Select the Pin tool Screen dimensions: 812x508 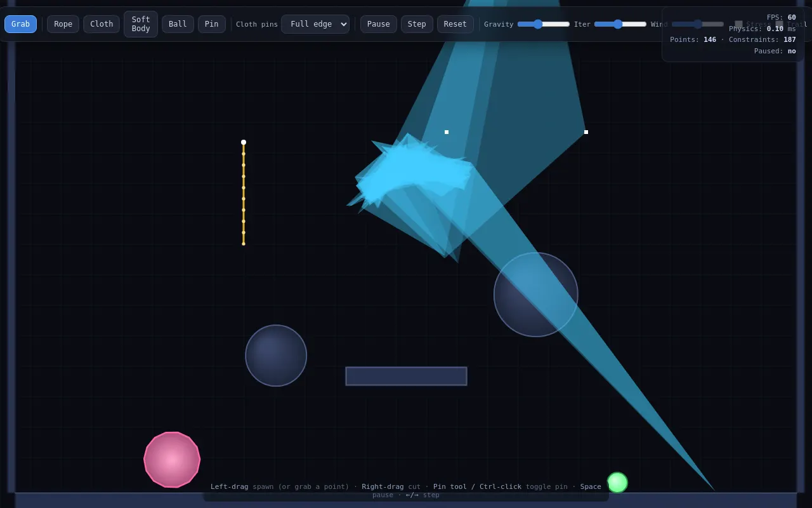(x=212, y=24)
